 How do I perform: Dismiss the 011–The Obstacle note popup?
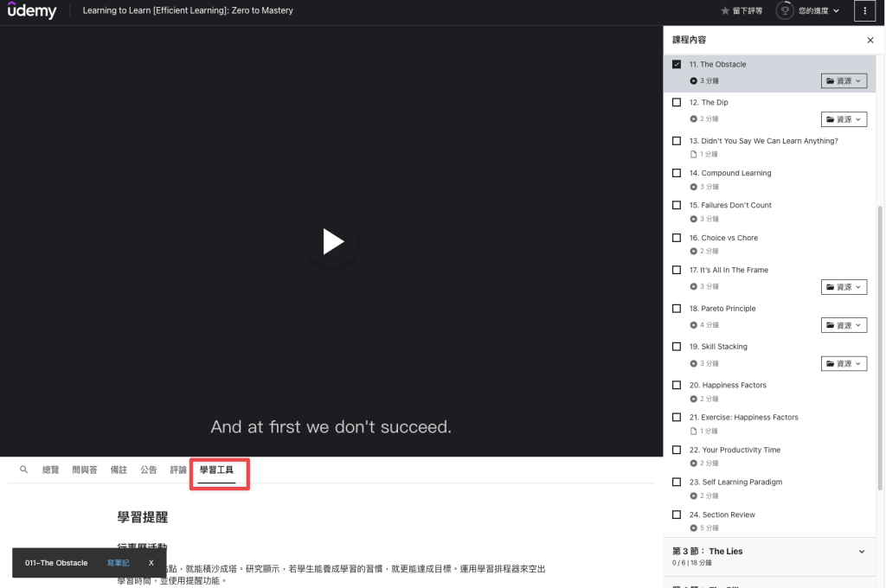click(151, 563)
